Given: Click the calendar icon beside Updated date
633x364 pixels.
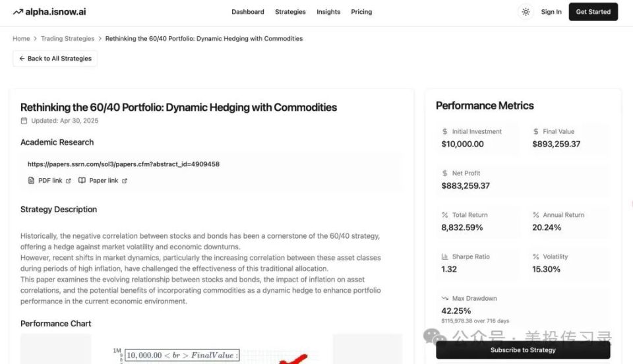Looking at the screenshot, I should (24, 121).
